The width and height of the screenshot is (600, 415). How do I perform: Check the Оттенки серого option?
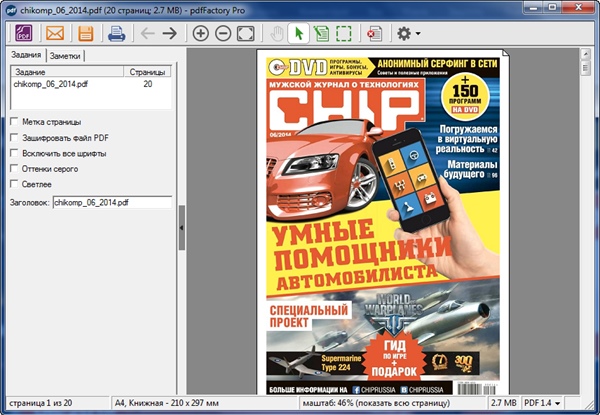[13, 169]
